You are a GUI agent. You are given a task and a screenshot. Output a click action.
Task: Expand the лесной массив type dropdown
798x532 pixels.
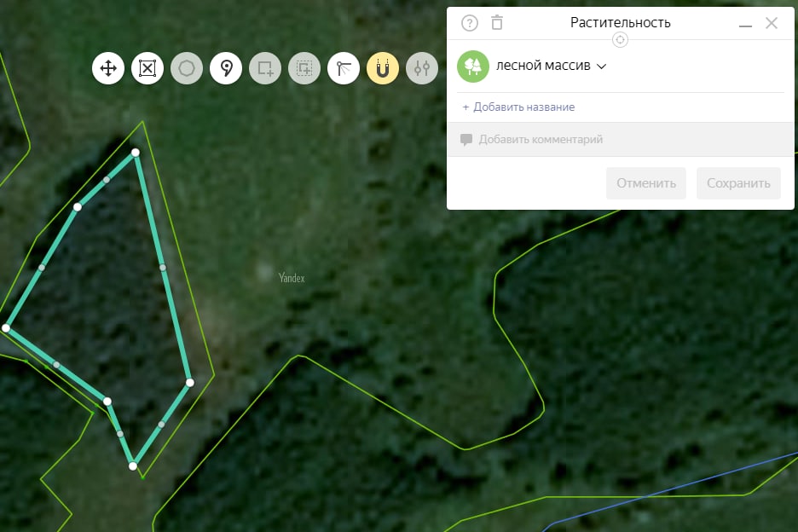click(x=551, y=66)
